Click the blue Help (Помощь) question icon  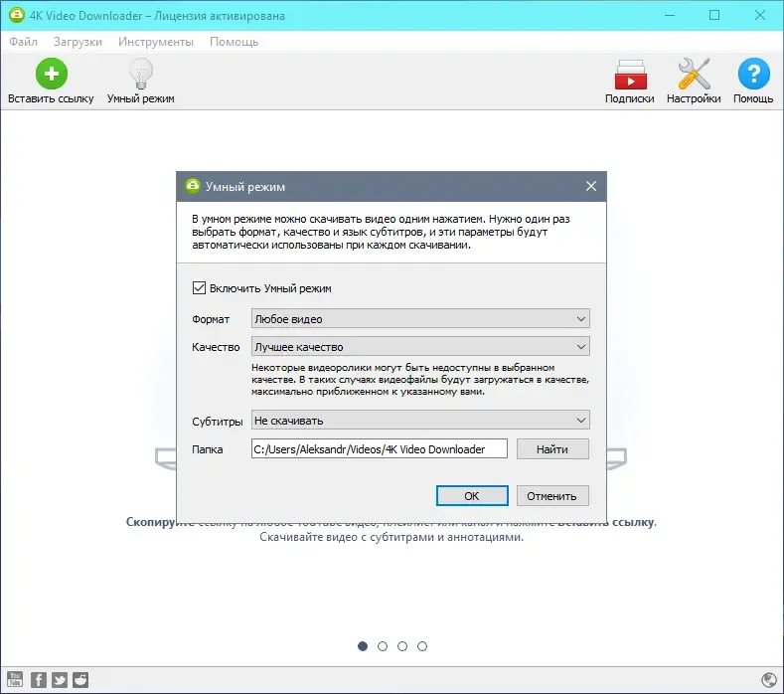753,74
